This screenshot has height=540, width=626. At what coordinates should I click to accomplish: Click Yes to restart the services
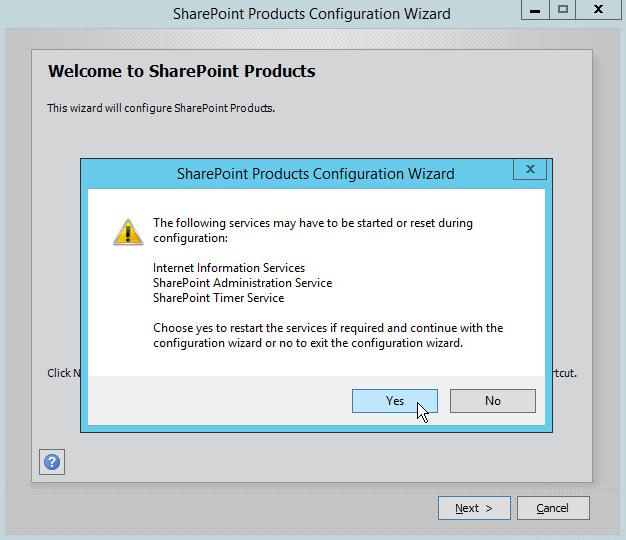click(x=394, y=401)
